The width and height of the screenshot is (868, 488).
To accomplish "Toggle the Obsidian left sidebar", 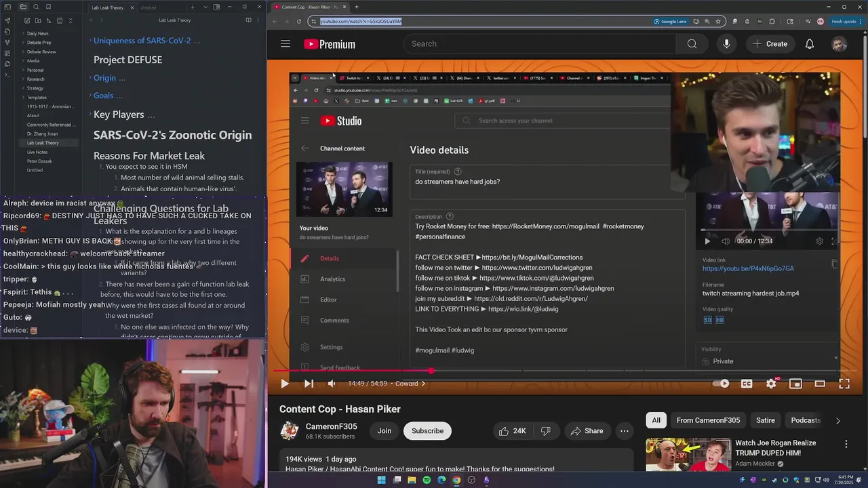I will (7, 7).
